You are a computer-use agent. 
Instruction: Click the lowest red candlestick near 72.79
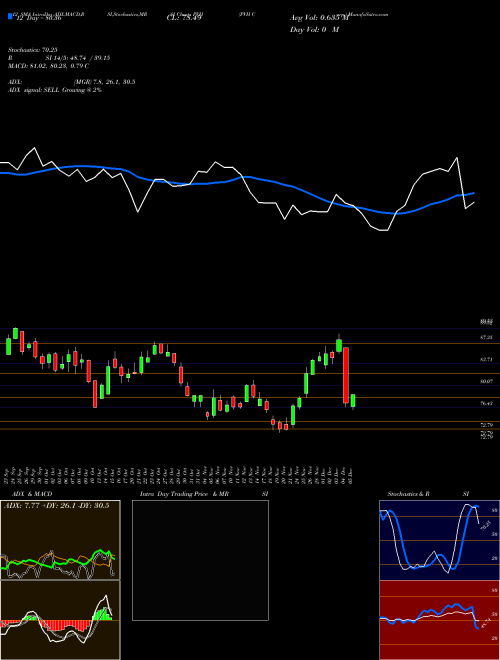(279, 426)
